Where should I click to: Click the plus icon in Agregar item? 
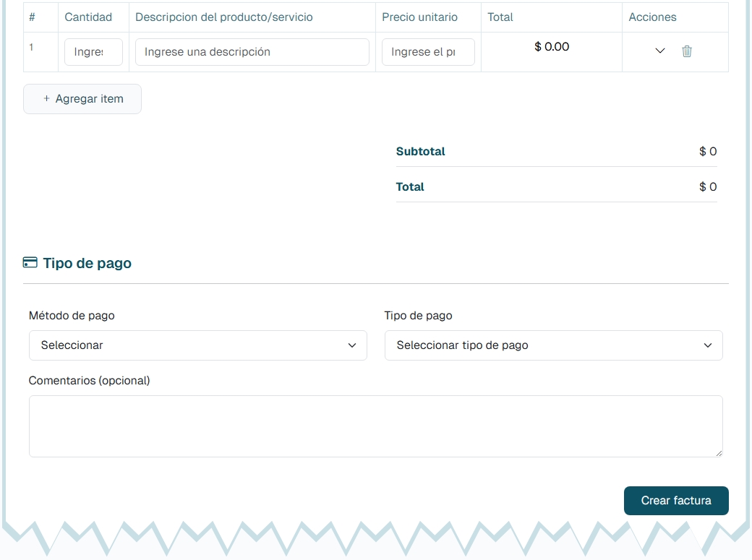click(x=47, y=99)
